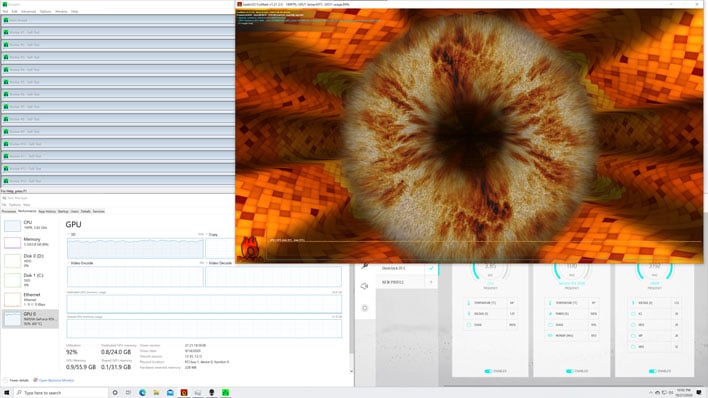Screen dimensions: 708x398
Task: Open the Prime95 Test menu
Action: (x=5, y=11)
